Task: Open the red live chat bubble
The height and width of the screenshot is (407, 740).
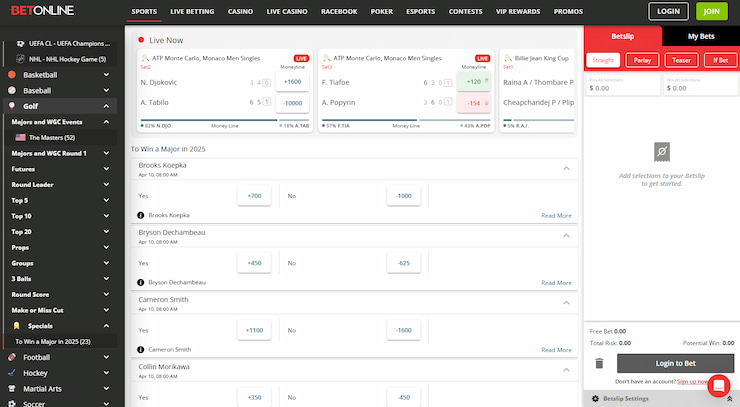Action: pos(718,385)
